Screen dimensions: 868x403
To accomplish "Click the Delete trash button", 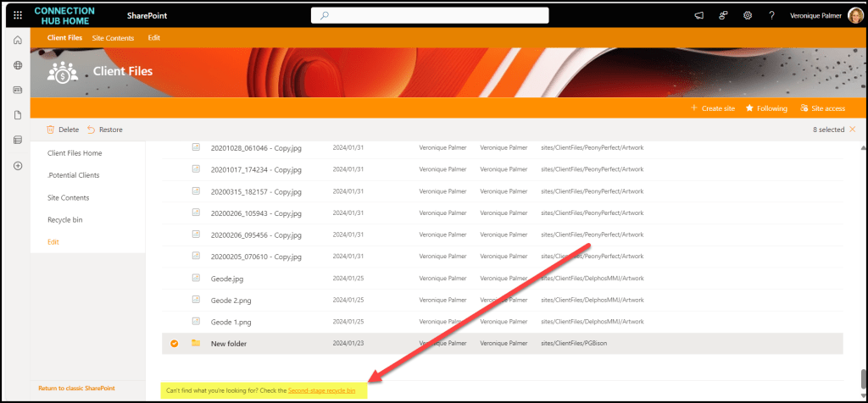I will 63,130.
